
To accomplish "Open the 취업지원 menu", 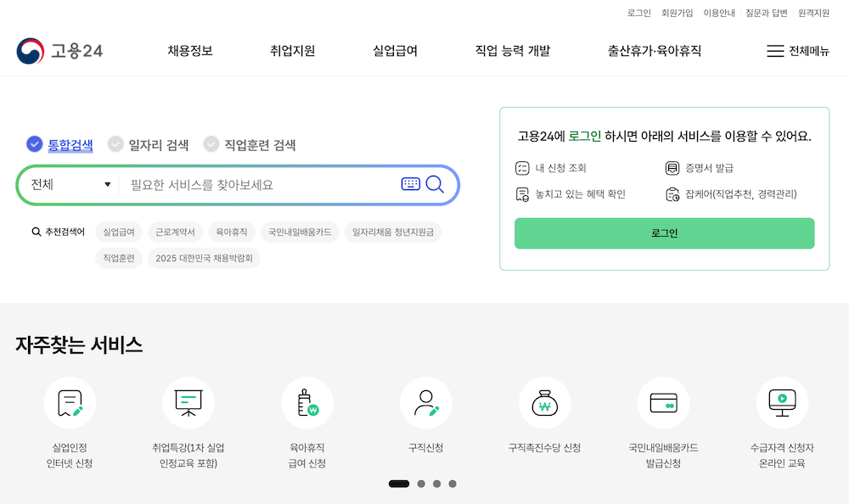I will [292, 51].
